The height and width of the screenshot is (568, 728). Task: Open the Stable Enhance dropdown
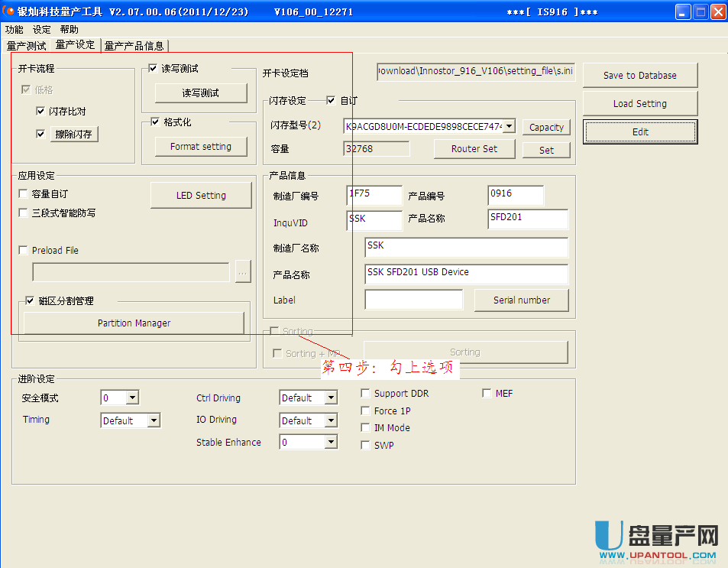pyautogui.click(x=330, y=443)
